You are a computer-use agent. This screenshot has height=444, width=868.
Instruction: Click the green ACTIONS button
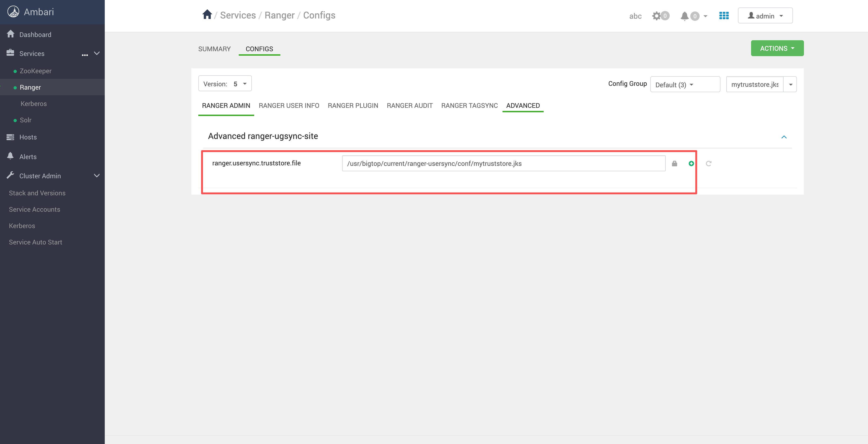[777, 49]
